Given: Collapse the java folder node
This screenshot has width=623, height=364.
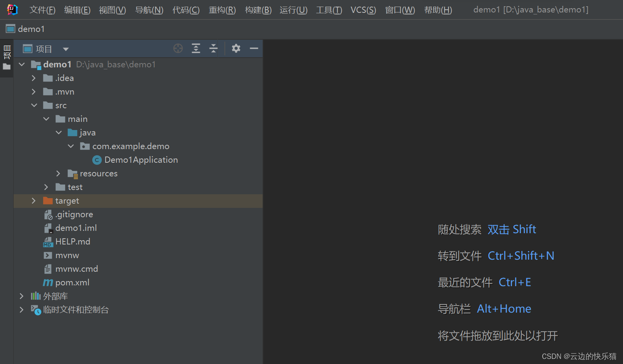Looking at the screenshot, I should point(59,132).
